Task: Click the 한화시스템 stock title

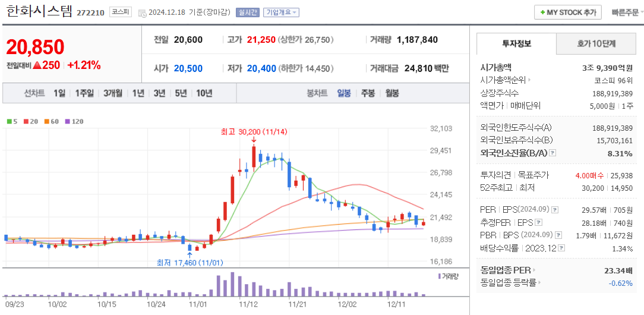Action: pyautogui.click(x=39, y=11)
